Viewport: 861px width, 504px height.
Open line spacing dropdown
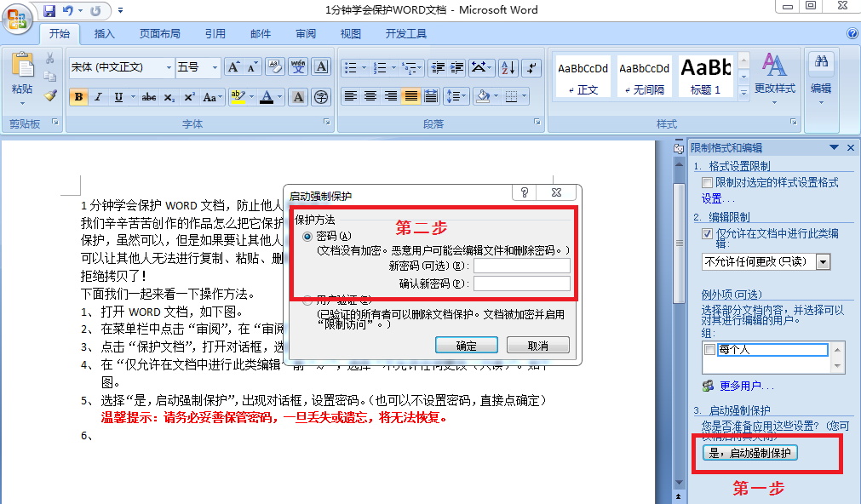click(456, 96)
